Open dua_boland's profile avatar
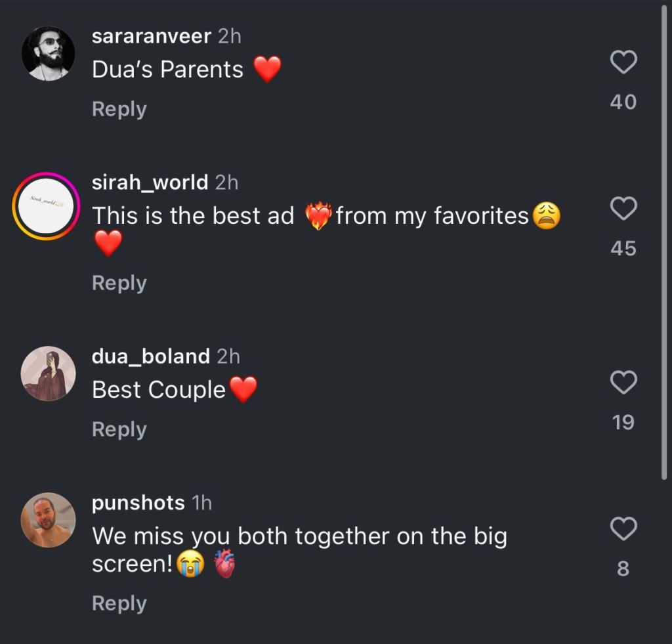The image size is (672, 644). tap(49, 374)
